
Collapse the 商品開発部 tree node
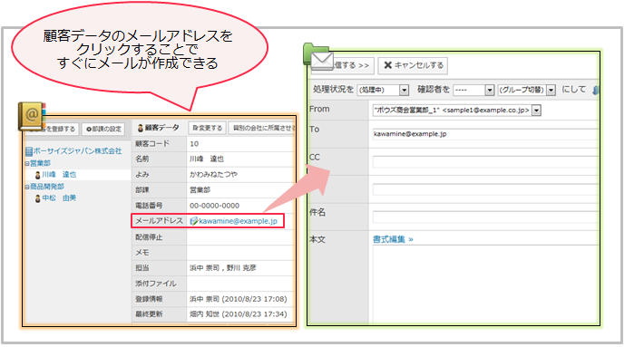(26, 187)
